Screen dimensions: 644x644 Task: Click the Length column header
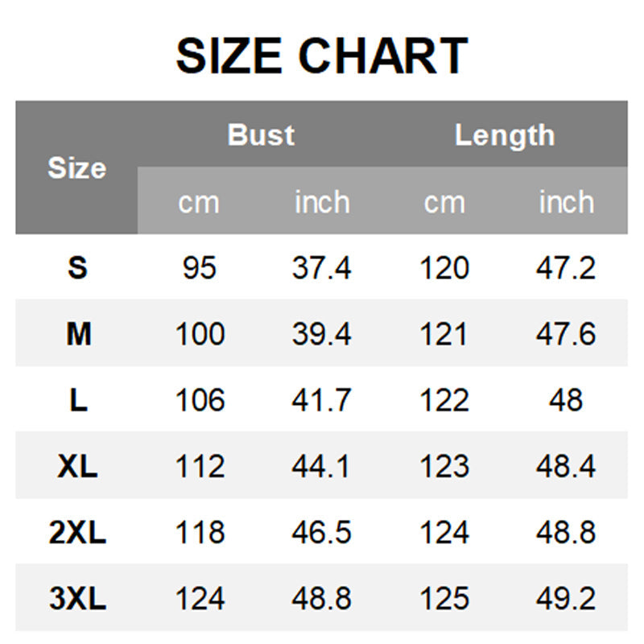(x=505, y=135)
